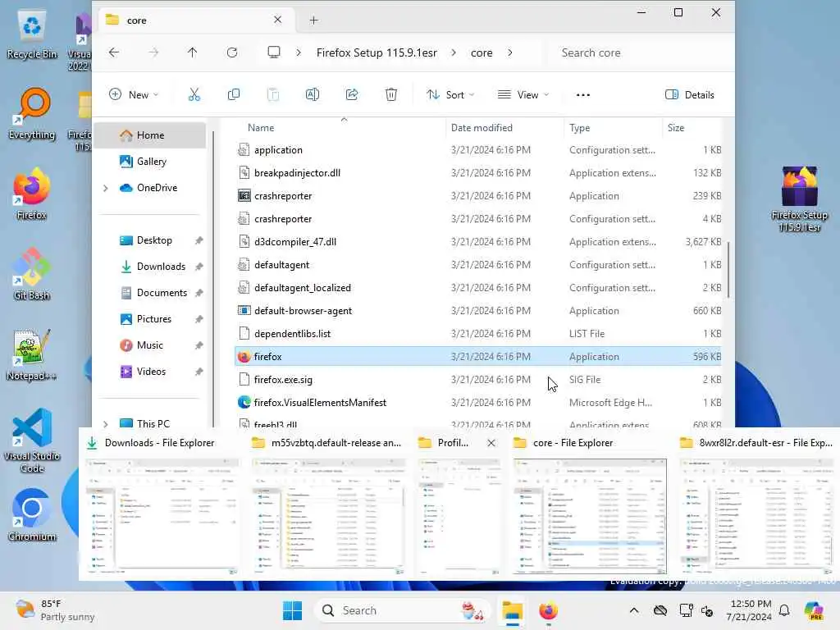Open Downloads in navigation pane
Image resolution: width=840 pixels, height=630 pixels.
150,267
